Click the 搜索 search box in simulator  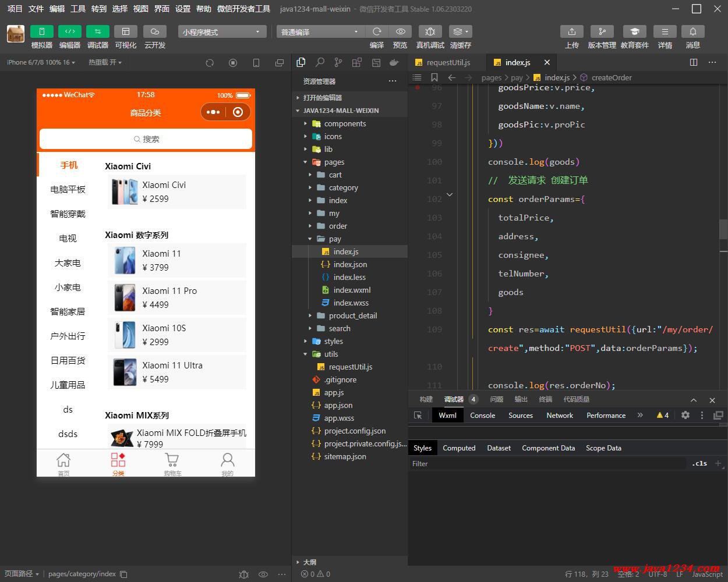[146, 139]
